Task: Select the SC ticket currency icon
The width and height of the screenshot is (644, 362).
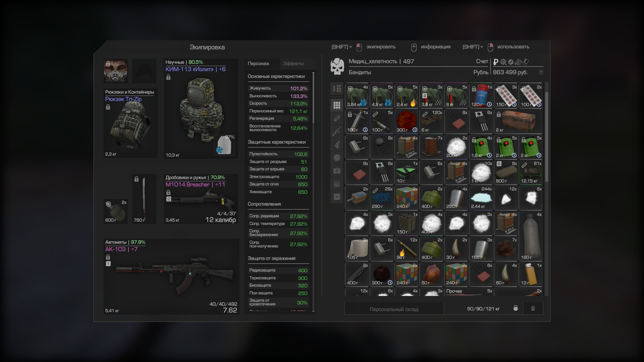Action: click(x=518, y=62)
